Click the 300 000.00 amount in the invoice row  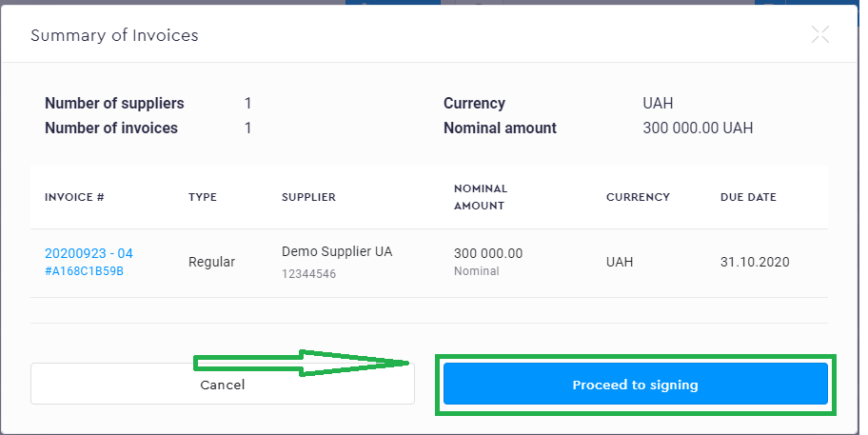point(488,253)
